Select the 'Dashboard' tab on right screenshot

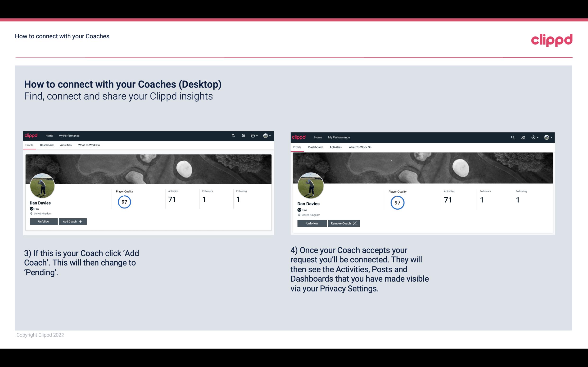pos(315,147)
